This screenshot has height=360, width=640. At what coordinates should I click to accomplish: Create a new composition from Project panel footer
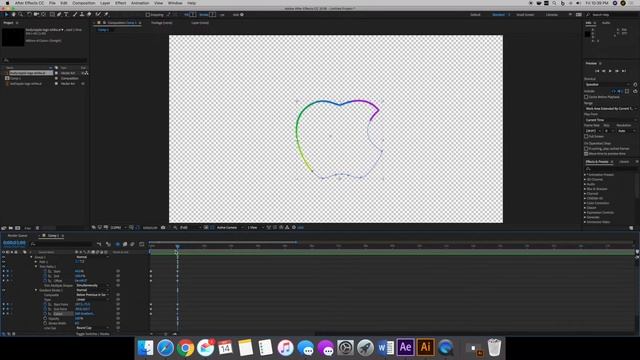tap(18, 228)
